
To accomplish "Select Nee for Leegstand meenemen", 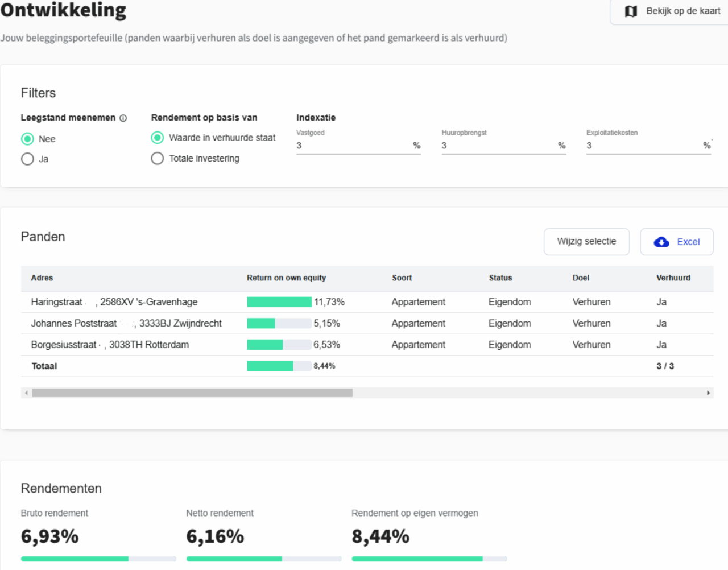I will click(27, 139).
